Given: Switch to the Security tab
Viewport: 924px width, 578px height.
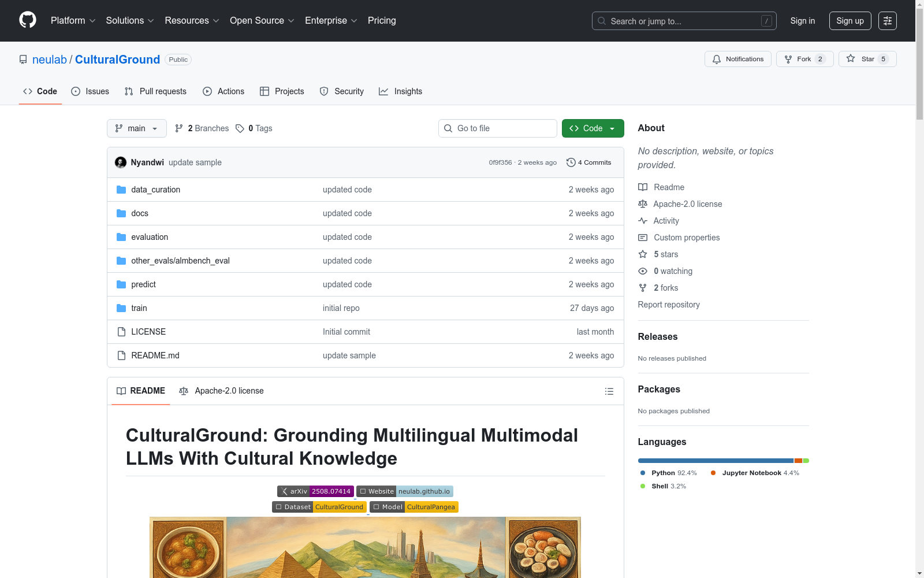Looking at the screenshot, I should point(342,91).
